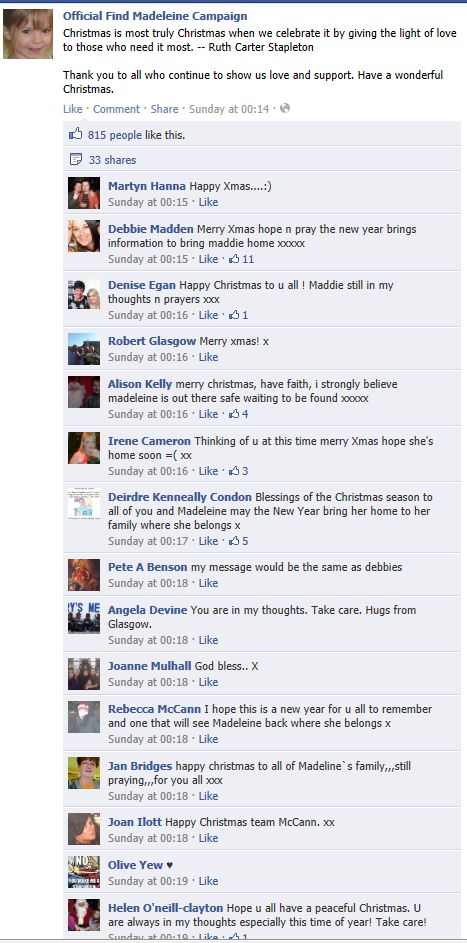
Task: Click Olive Yew's profile thumbnail
Action: pos(84,872)
